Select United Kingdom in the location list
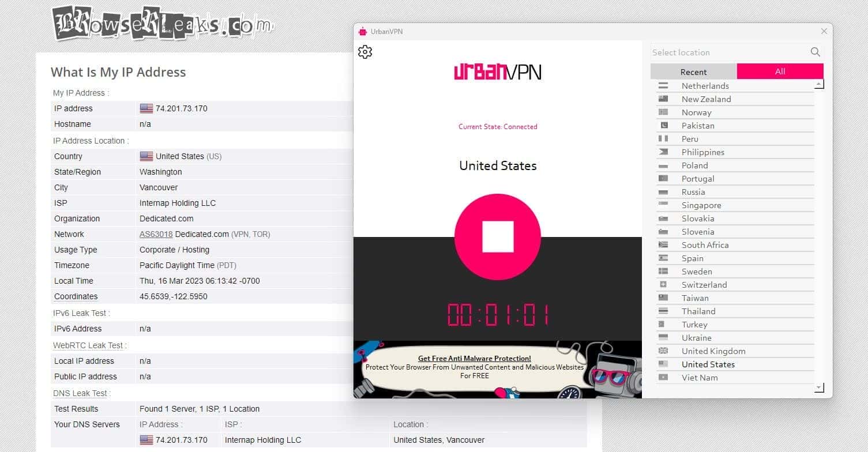The width and height of the screenshot is (868, 452). coord(735,351)
